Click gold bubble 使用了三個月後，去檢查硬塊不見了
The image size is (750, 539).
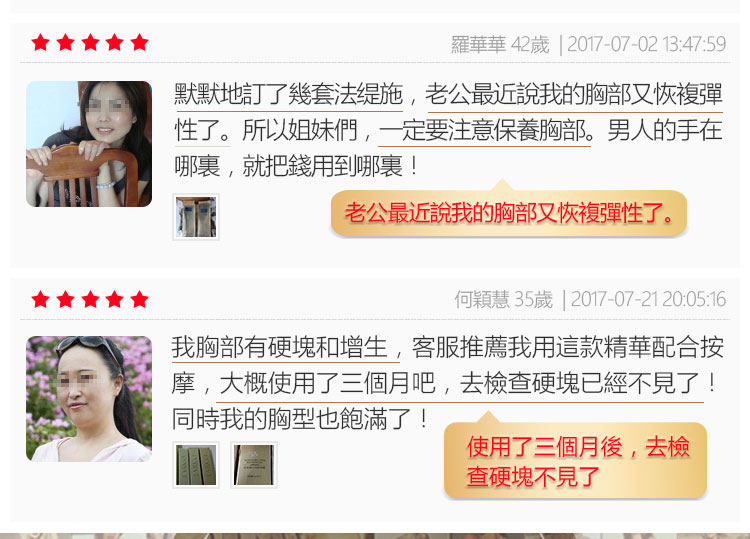coord(575,461)
